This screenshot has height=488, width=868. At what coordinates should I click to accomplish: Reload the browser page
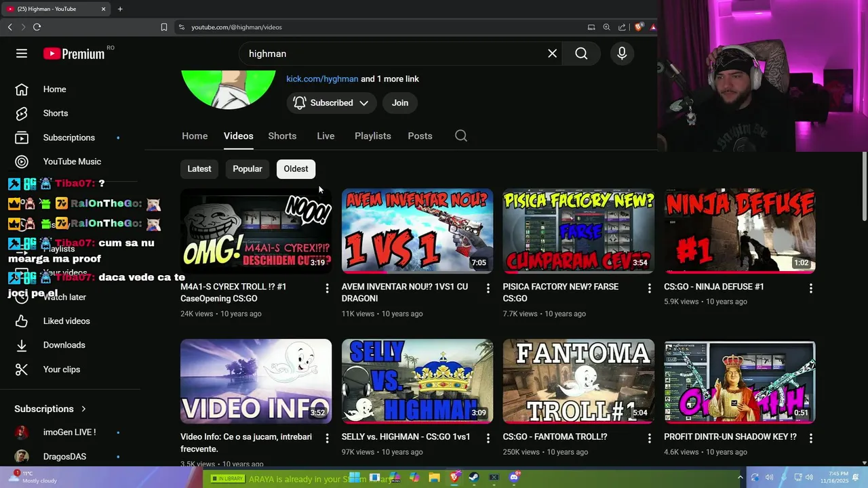(x=37, y=27)
